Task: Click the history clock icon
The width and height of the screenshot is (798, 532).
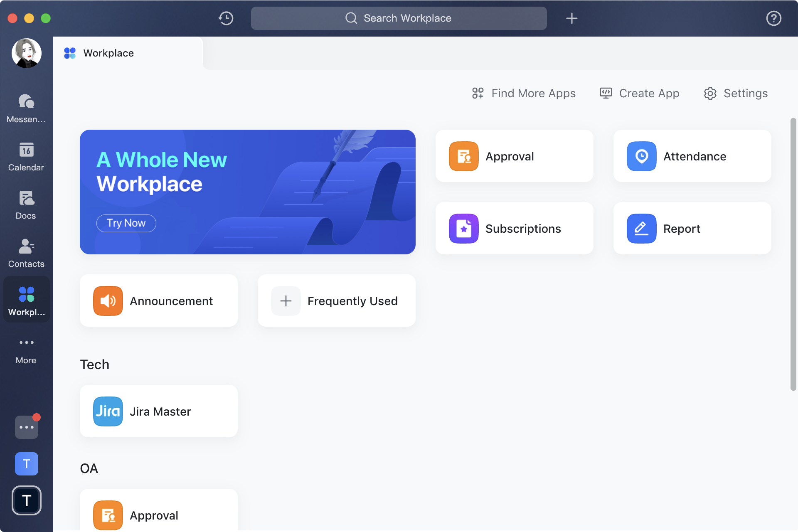Action: [x=226, y=18]
